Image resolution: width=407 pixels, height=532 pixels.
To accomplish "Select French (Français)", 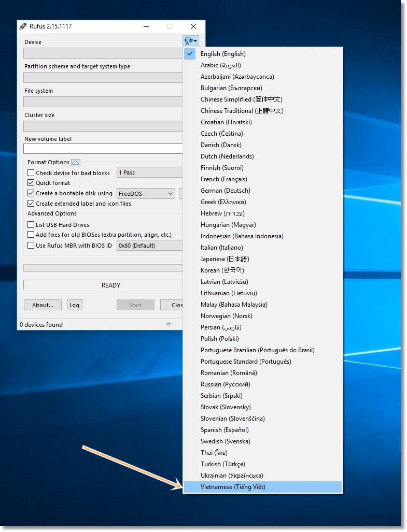I will coord(263,179).
